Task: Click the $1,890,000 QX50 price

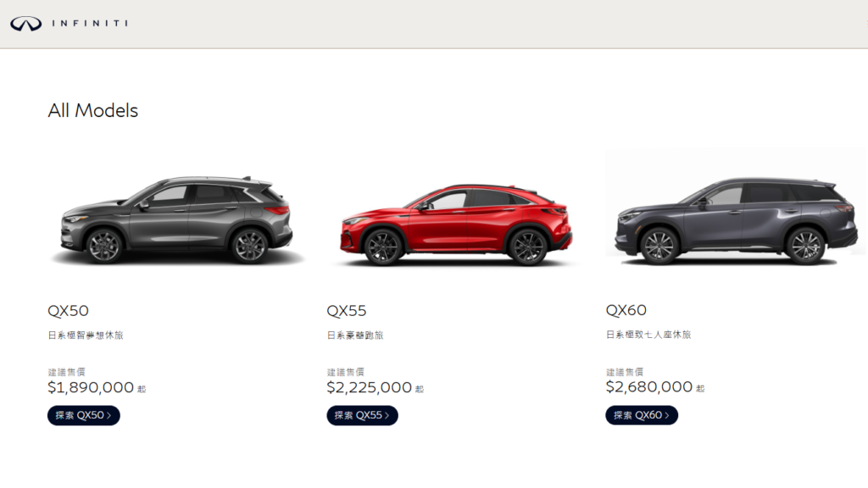Action: [91, 387]
